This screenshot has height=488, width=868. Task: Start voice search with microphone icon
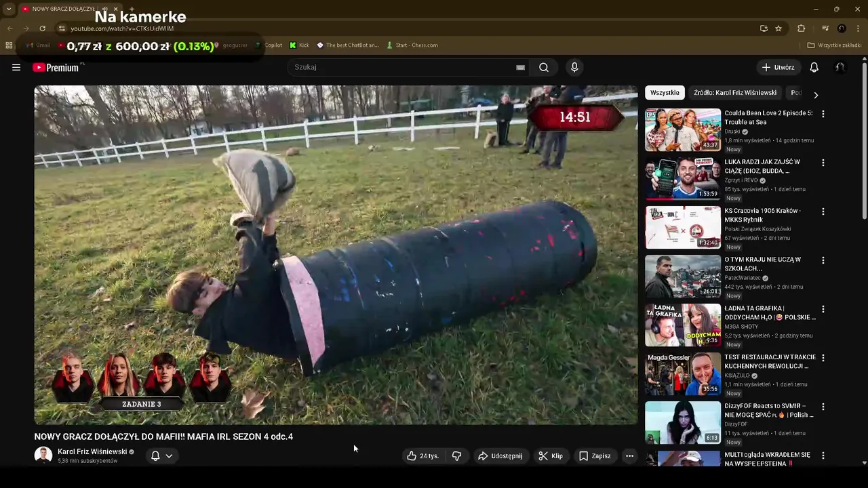coord(574,67)
